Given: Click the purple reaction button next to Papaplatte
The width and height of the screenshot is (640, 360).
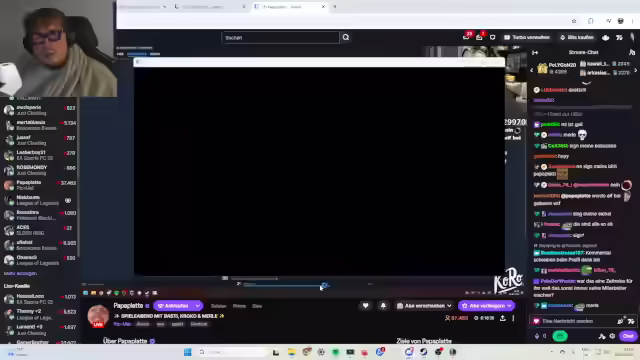Looking at the screenshot, I should click(x=173, y=306).
